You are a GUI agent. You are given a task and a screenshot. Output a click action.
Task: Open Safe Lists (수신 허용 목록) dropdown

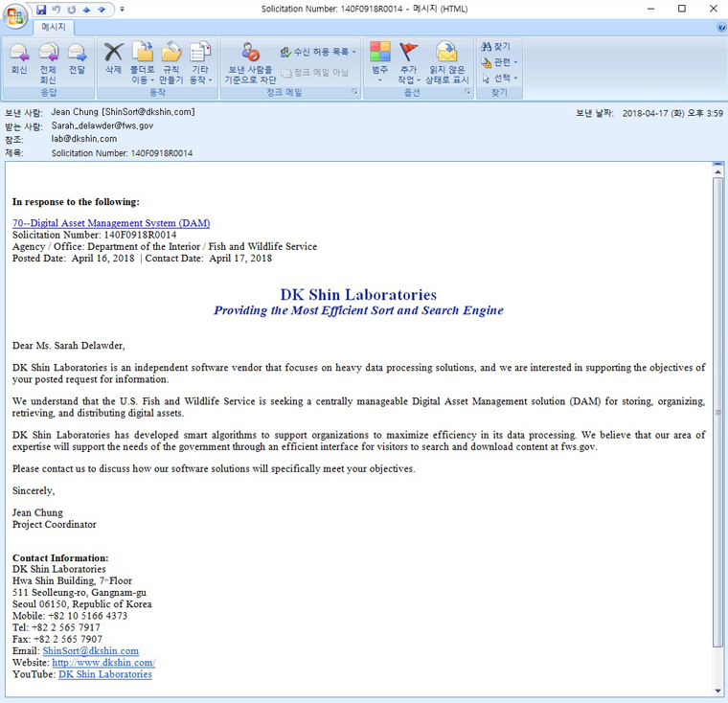coord(318,52)
